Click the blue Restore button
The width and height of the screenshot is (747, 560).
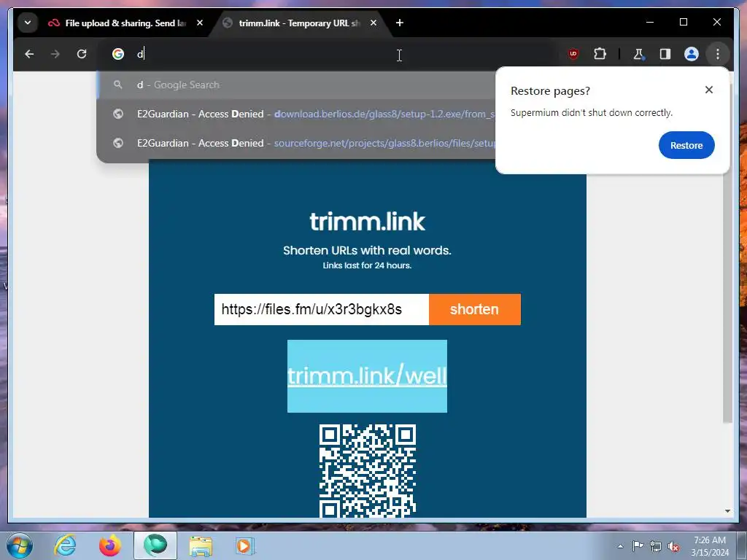pyautogui.click(x=686, y=145)
